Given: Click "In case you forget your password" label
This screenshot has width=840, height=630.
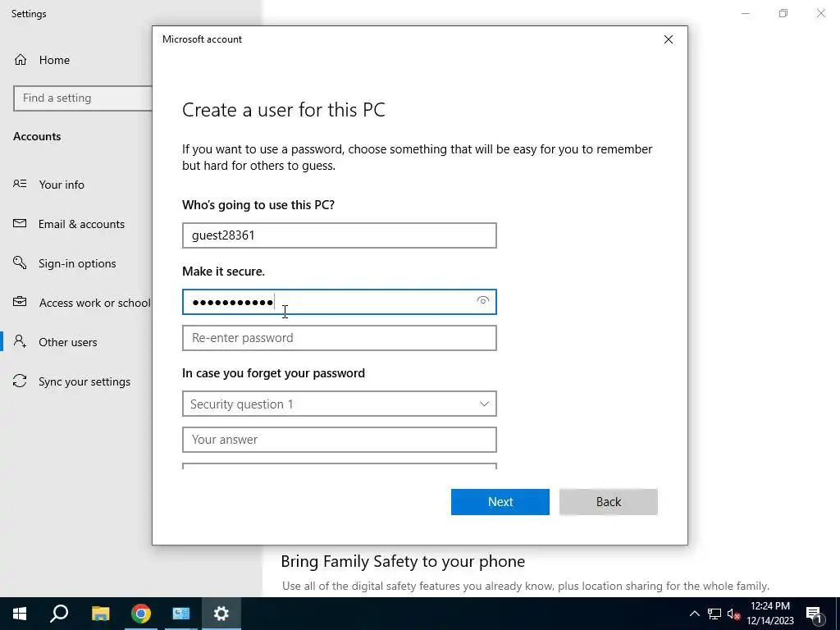Looking at the screenshot, I should pos(273,373).
